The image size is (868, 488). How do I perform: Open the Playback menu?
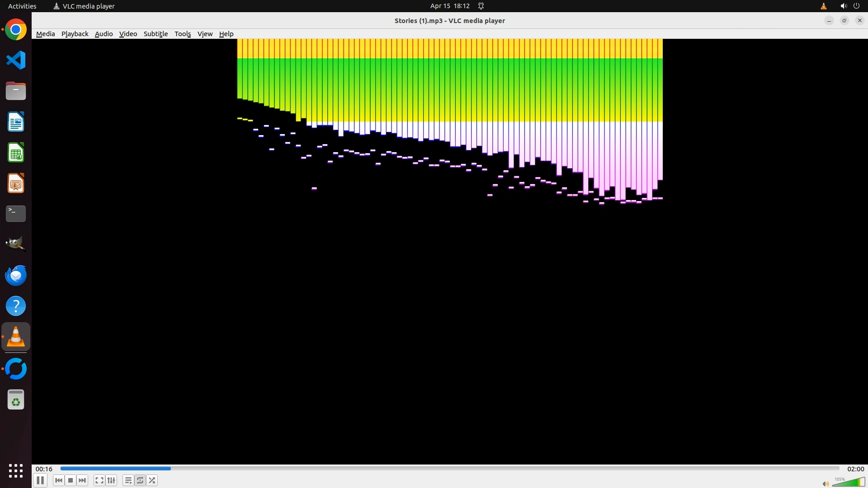75,34
